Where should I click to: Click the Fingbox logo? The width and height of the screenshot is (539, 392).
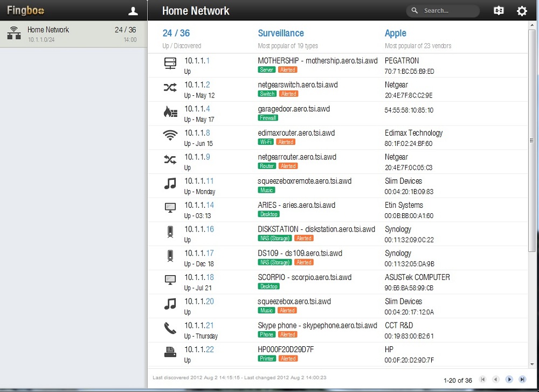click(25, 11)
